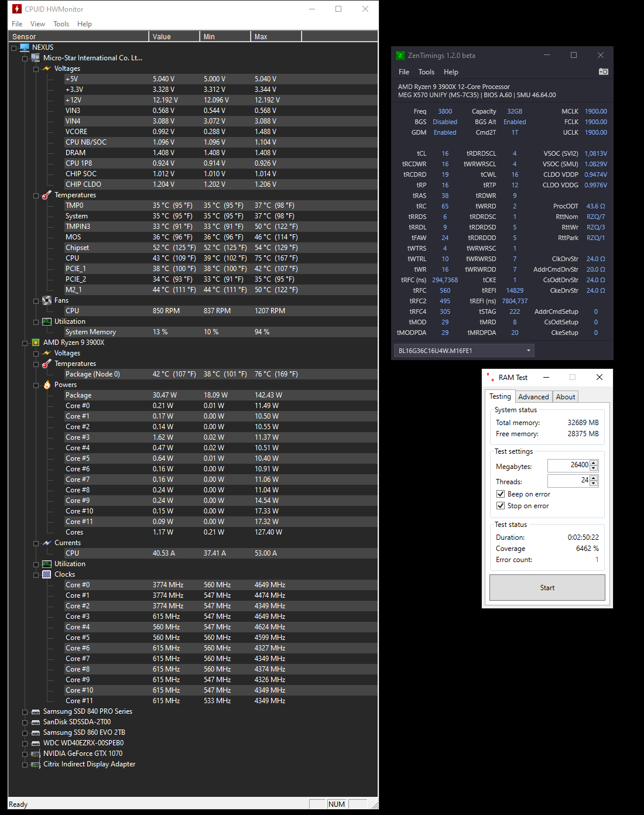This screenshot has height=815, width=644.
Task: Toggle the Stop on error checkbox
Action: point(501,505)
